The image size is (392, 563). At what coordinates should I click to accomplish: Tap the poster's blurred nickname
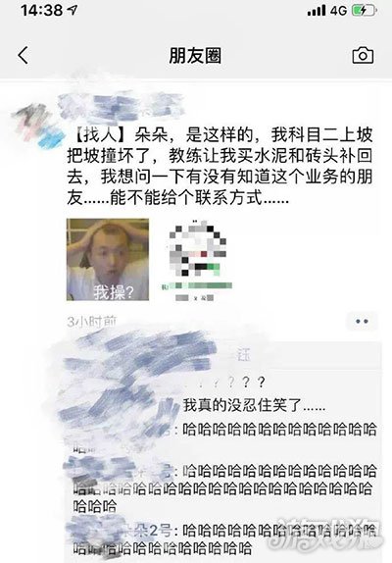coord(122,107)
